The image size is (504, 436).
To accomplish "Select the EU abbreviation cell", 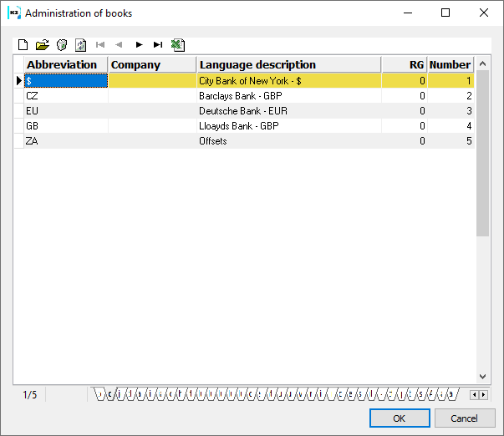I will click(x=66, y=111).
